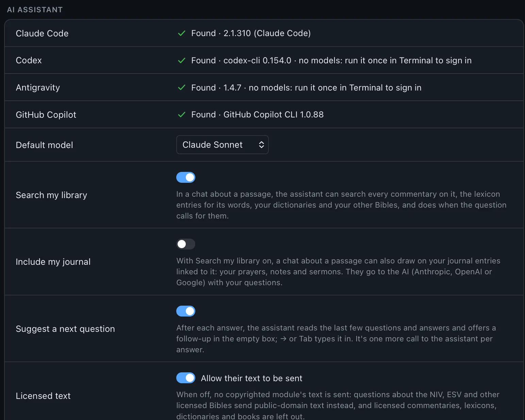Click the AI ASSISTANT section heading
Screen dimensions: 525x420
pyautogui.click(x=35, y=10)
